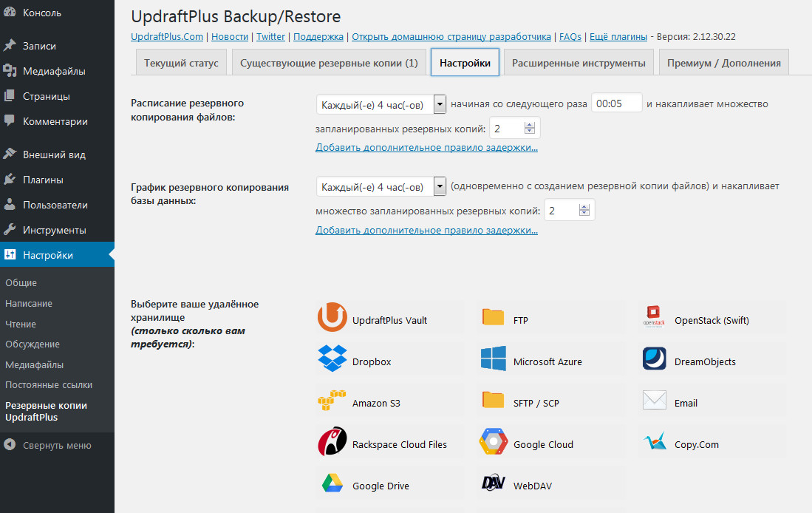Viewport: 812px width, 513px height.
Task: Click the file backup copies count stepper
Action: 530,129
